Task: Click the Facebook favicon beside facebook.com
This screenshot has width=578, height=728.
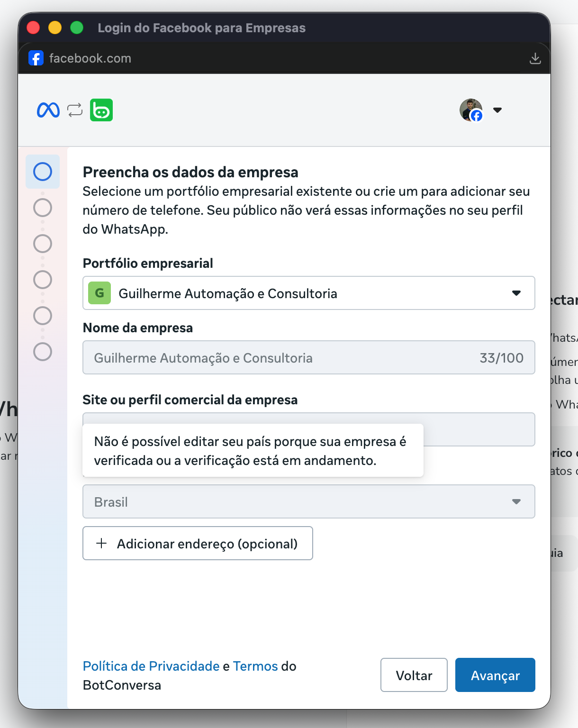Action: (x=36, y=58)
